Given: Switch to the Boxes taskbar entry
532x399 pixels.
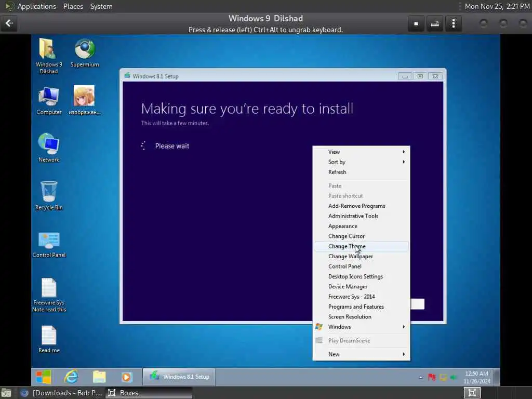Looking at the screenshot, I should click(x=149, y=393).
